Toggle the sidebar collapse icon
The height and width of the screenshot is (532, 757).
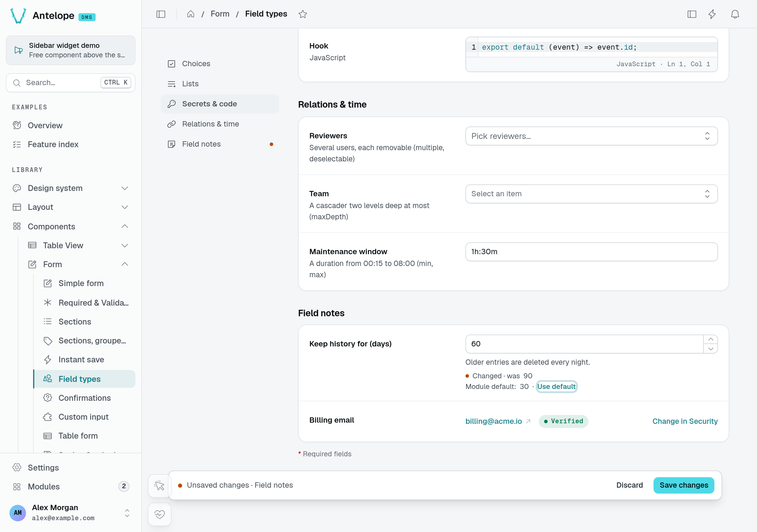click(161, 14)
